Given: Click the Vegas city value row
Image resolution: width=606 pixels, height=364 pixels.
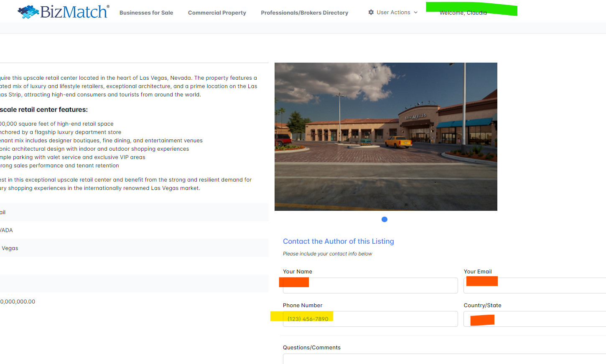Looking at the screenshot, I should pos(134,248).
